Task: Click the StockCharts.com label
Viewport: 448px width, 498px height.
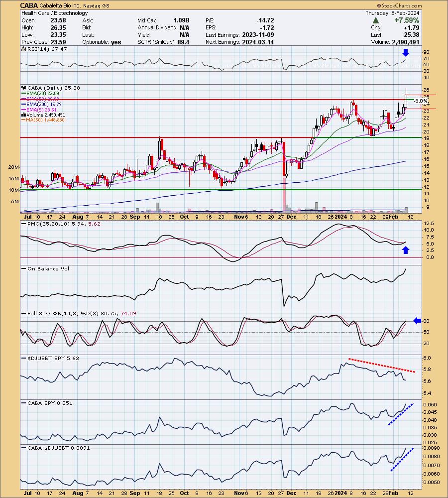Action: [399, 5]
